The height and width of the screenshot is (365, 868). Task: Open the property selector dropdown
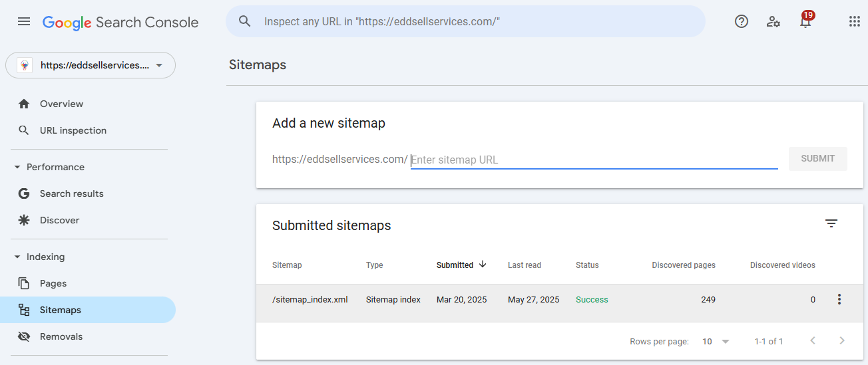pos(91,65)
